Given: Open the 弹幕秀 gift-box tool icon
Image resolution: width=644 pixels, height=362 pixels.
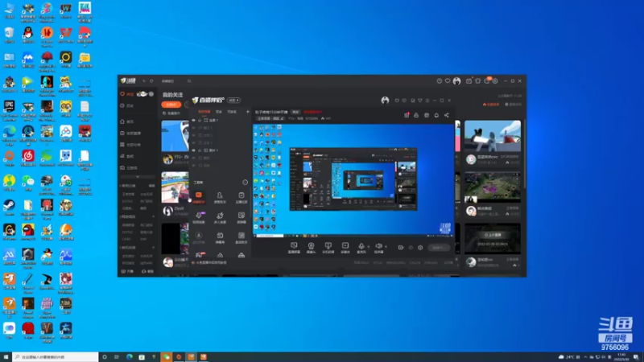Looking at the screenshot, I should tap(220, 237).
